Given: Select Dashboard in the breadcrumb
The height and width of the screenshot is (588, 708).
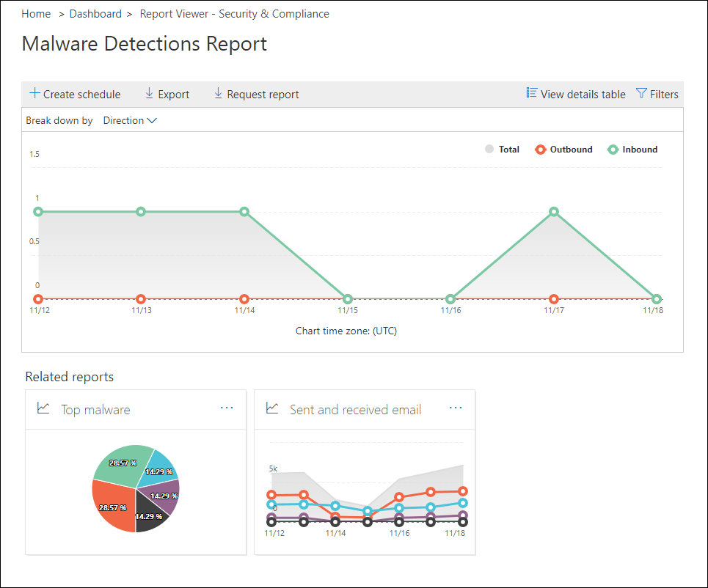Looking at the screenshot, I should click(x=95, y=13).
